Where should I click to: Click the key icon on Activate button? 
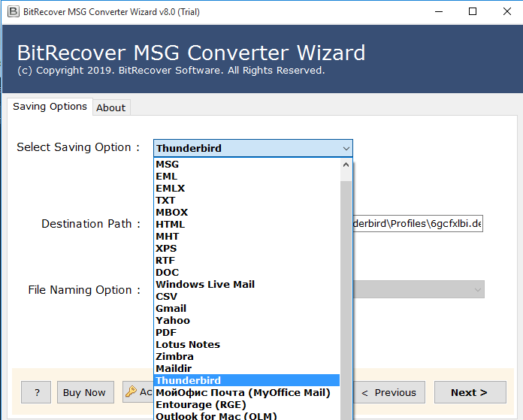pyautogui.click(x=131, y=391)
